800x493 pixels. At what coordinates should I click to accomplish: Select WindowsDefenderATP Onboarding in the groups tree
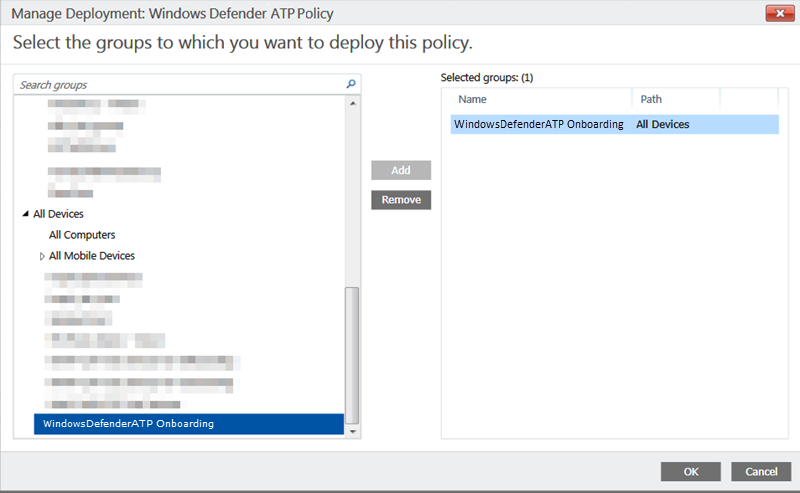[x=128, y=424]
